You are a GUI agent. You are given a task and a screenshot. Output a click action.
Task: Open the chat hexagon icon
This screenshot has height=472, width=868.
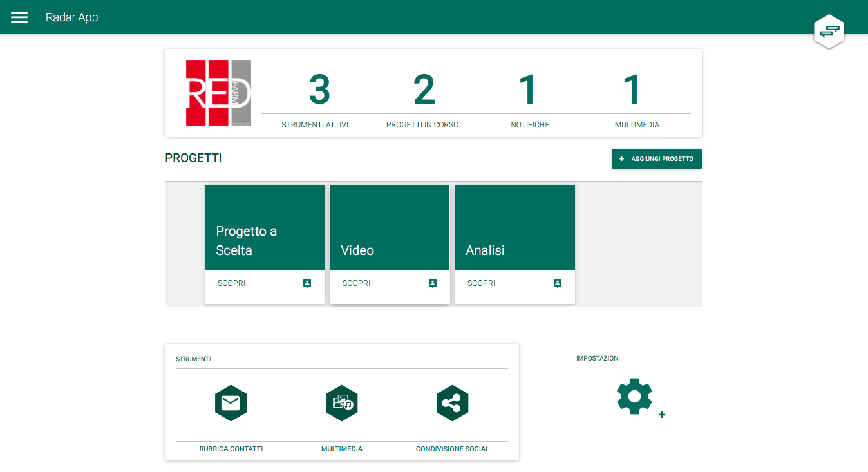[x=829, y=32]
